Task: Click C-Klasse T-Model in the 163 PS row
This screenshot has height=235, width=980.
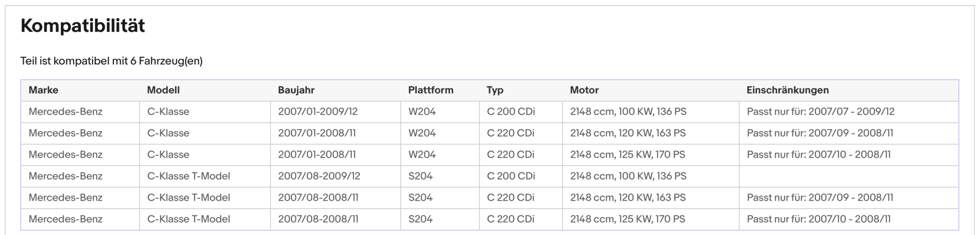Action: (x=189, y=198)
